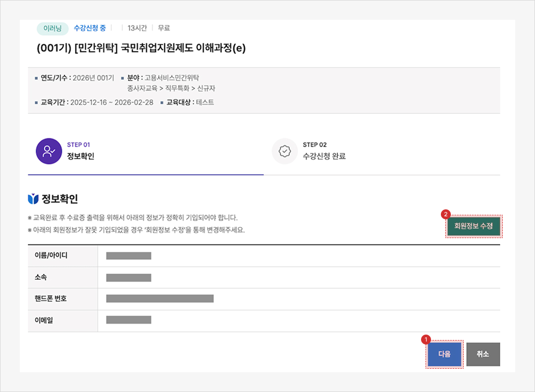Click the 교육기간 date range text
The height and width of the screenshot is (392, 535).
coord(111,102)
